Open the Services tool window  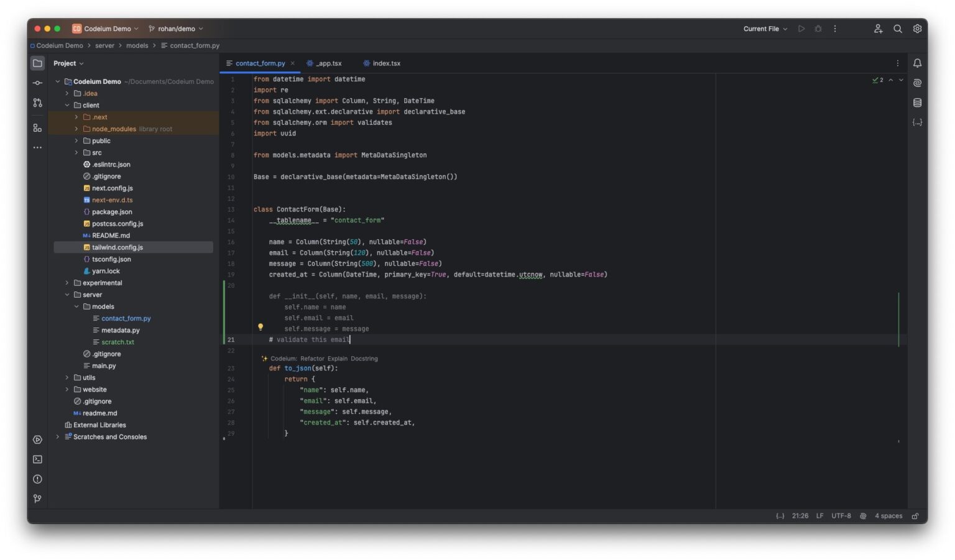(37, 439)
